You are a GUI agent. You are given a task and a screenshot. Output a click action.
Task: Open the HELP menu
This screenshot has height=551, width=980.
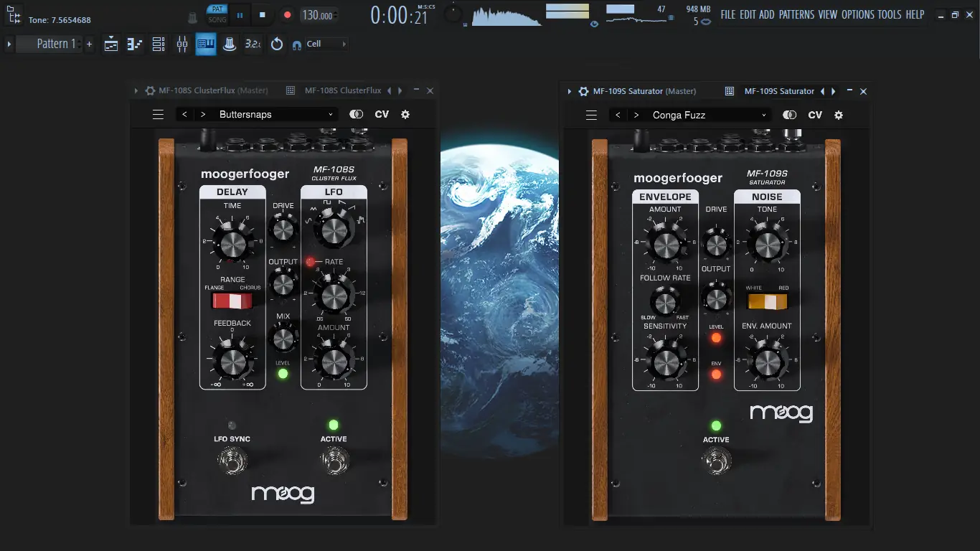coord(915,14)
